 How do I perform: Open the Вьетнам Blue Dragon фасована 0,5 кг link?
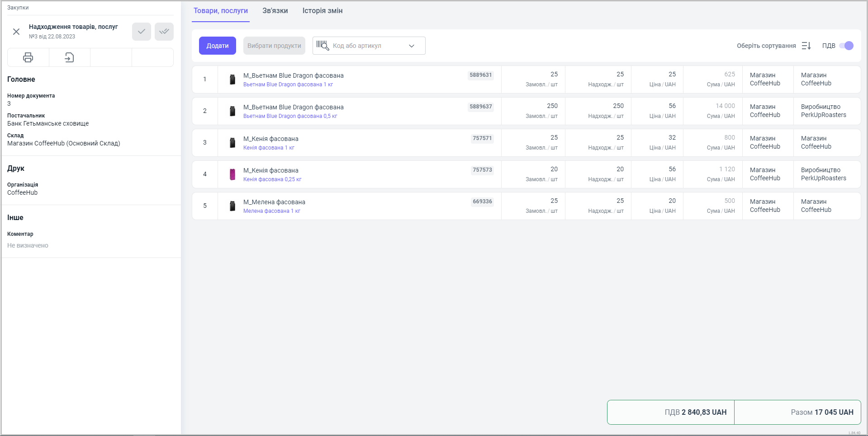(x=290, y=116)
